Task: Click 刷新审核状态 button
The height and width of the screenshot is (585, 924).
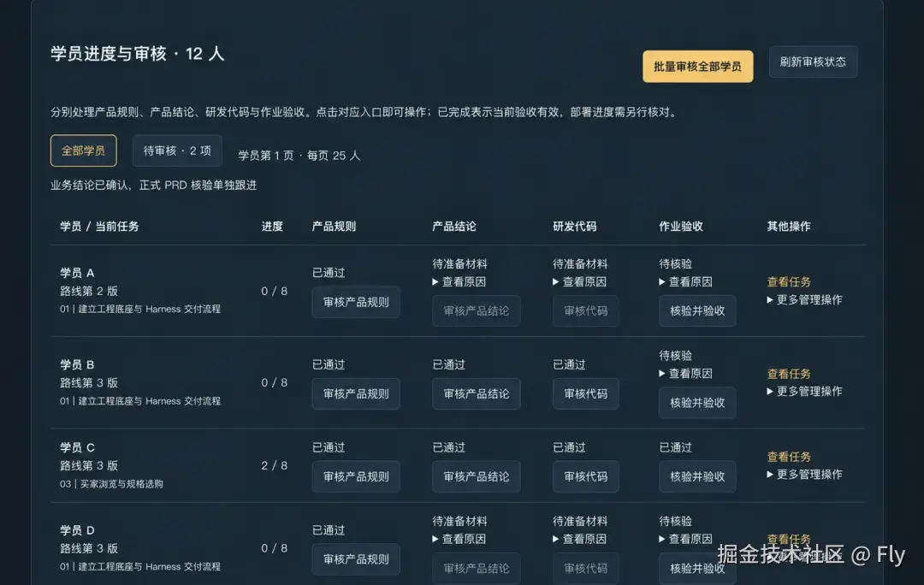Action: coord(813,62)
